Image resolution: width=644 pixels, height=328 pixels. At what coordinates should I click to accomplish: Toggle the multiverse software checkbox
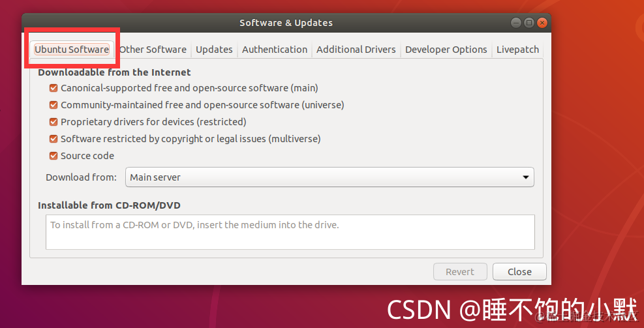54,139
